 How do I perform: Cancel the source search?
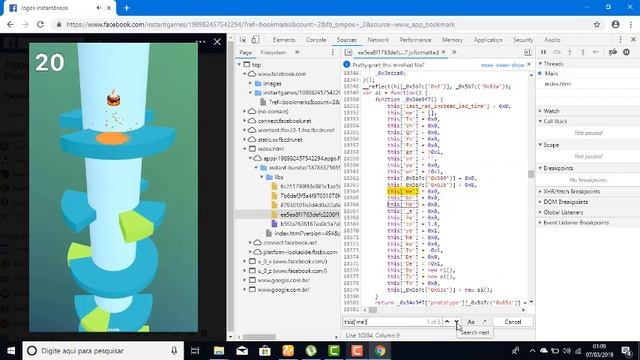coord(513,322)
